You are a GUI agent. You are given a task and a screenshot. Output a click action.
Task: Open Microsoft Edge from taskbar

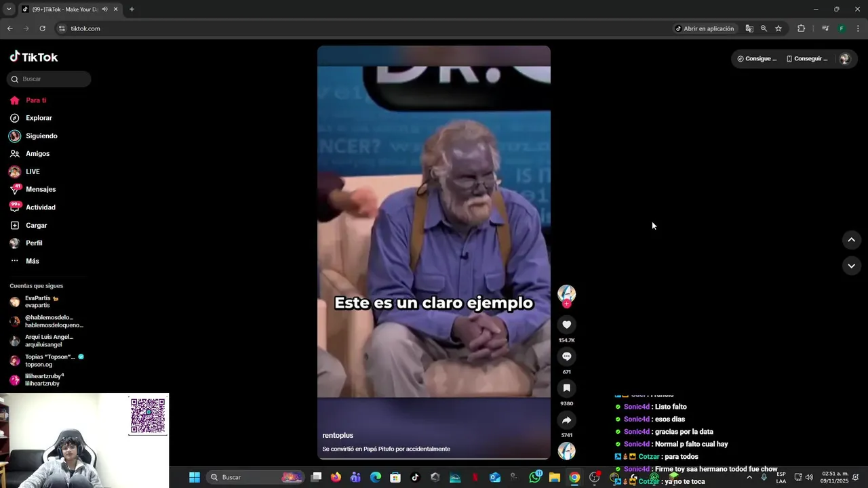(x=376, y=477)
